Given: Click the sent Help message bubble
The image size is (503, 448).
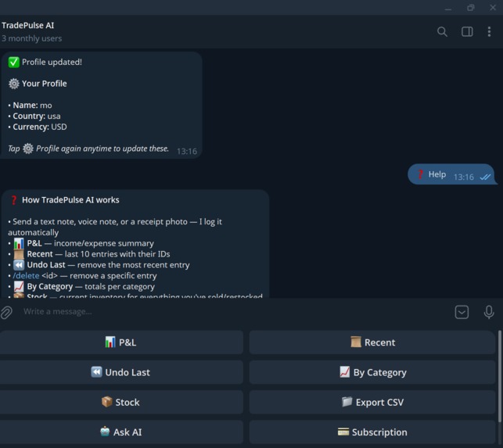Looking at the screenshot, I should pos(451,174).
